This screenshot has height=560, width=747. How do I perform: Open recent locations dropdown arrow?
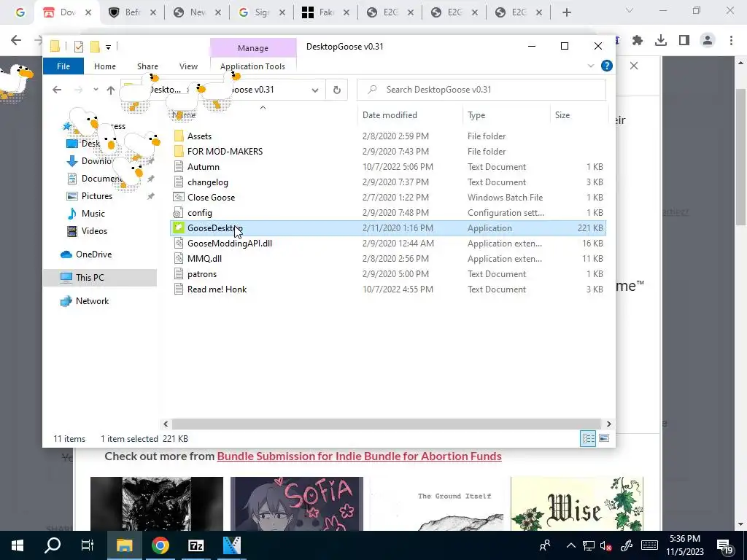(96, 90)
